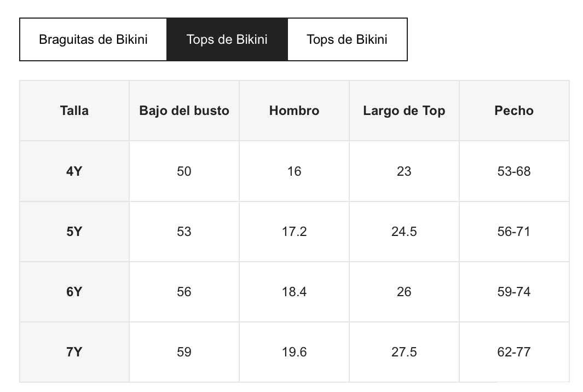
Task: Select the 7Y size row label
Action: [74, 352]
